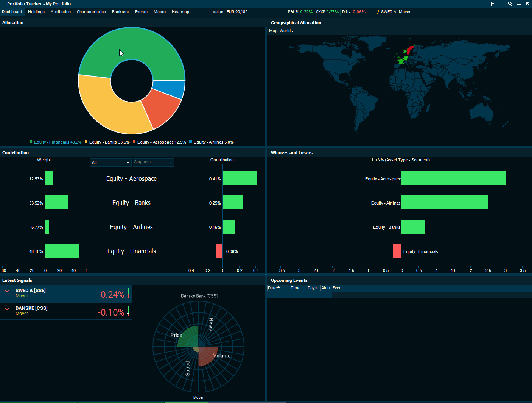Viewport: 532px width, 403px height.
Task: Toggle Equity - Financials legend entry
Action: point(55,142)
